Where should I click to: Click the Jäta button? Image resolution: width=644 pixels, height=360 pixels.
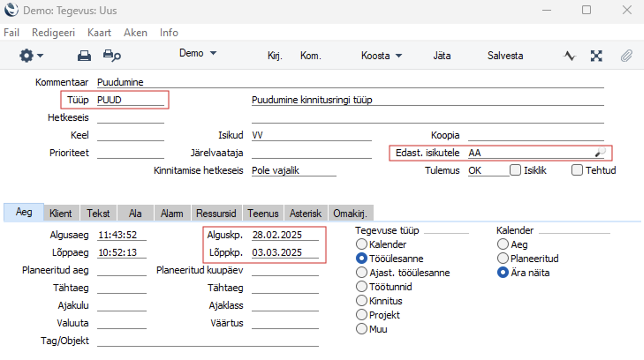tap(442, 56)
